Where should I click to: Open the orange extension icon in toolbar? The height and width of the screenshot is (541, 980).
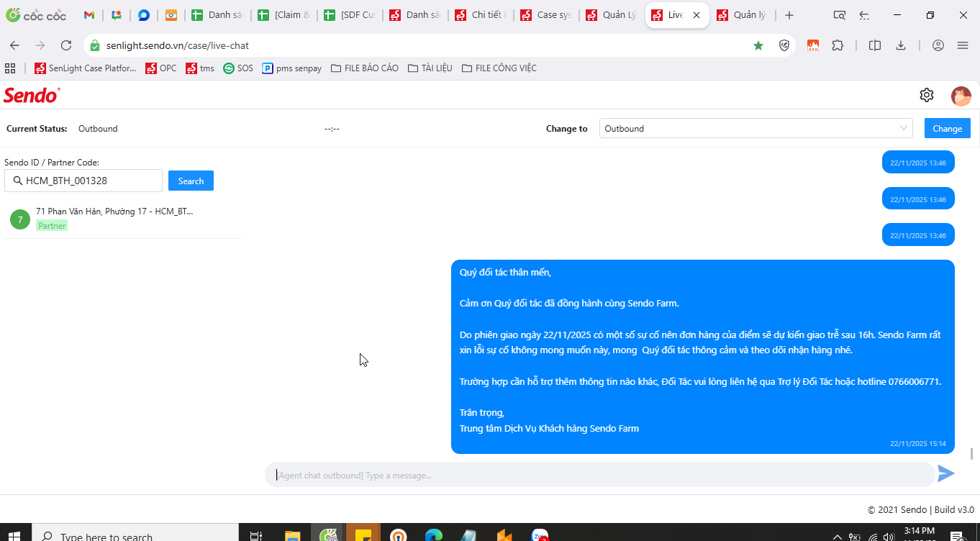click(x=813, y=45)
